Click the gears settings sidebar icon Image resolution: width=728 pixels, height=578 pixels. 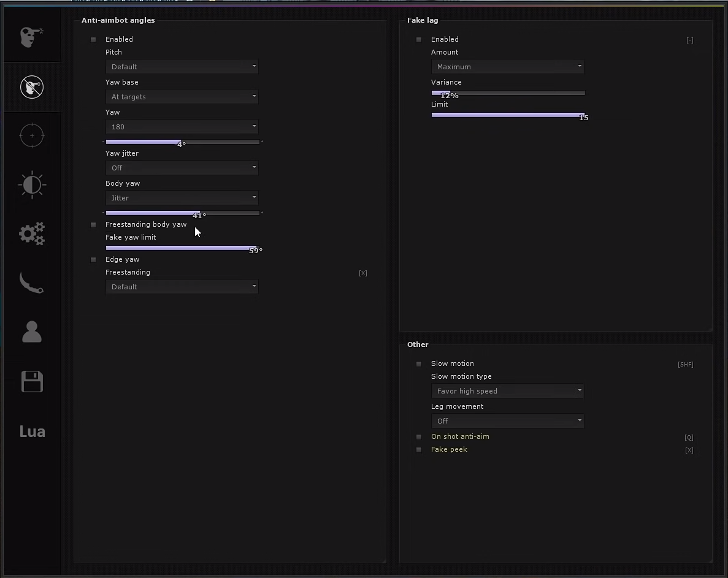pos(32,234)
